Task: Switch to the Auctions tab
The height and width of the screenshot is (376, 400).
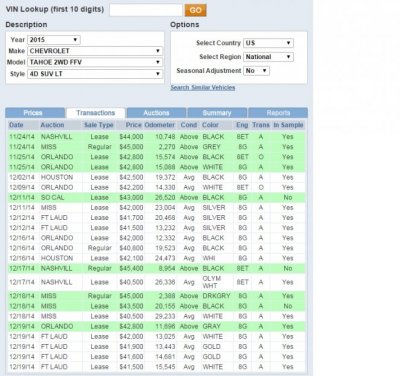Action: [156, 113]
